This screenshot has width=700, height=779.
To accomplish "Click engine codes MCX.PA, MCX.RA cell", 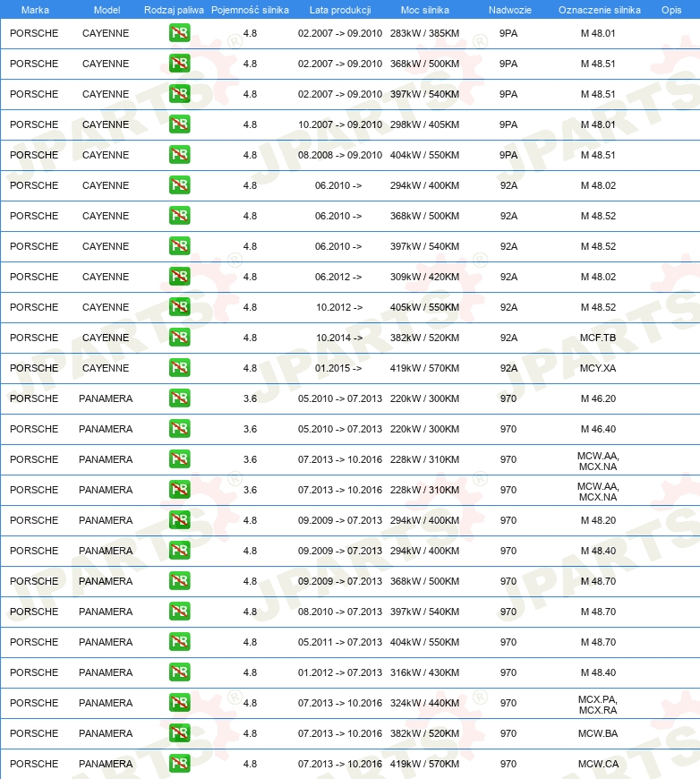I will tap(598, 705).
